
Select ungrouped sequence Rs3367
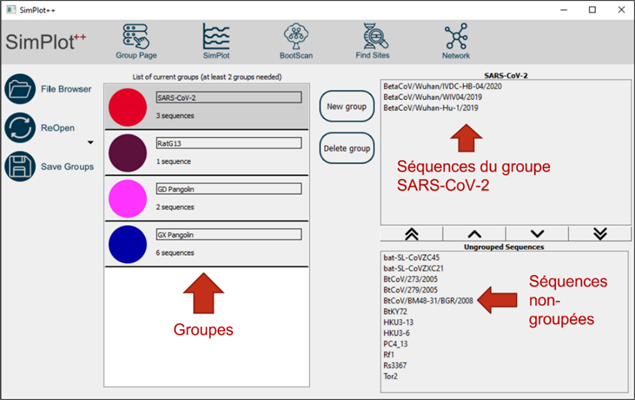(395, 366)
